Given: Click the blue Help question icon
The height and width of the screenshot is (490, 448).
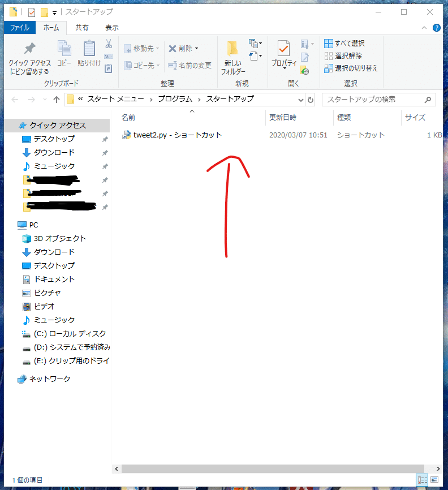Looking at the screenshot, I should pyautogui.click(x=437, y=28).
